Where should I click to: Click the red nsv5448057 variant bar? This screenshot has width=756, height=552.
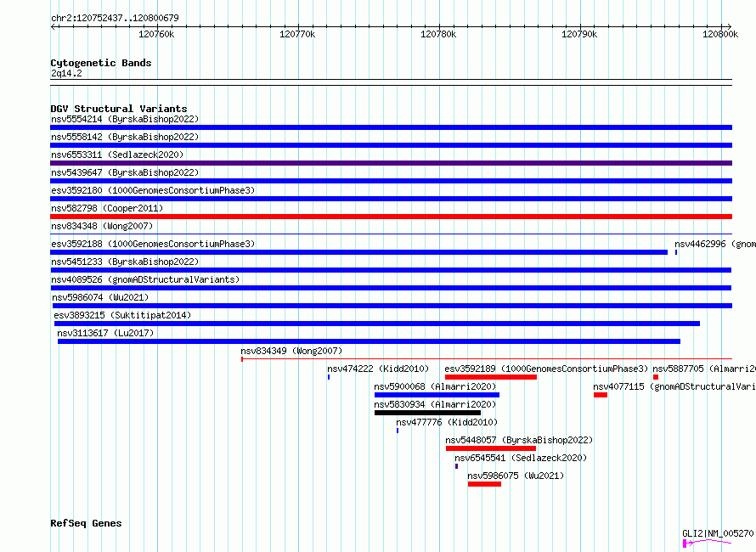coord(491,448)
